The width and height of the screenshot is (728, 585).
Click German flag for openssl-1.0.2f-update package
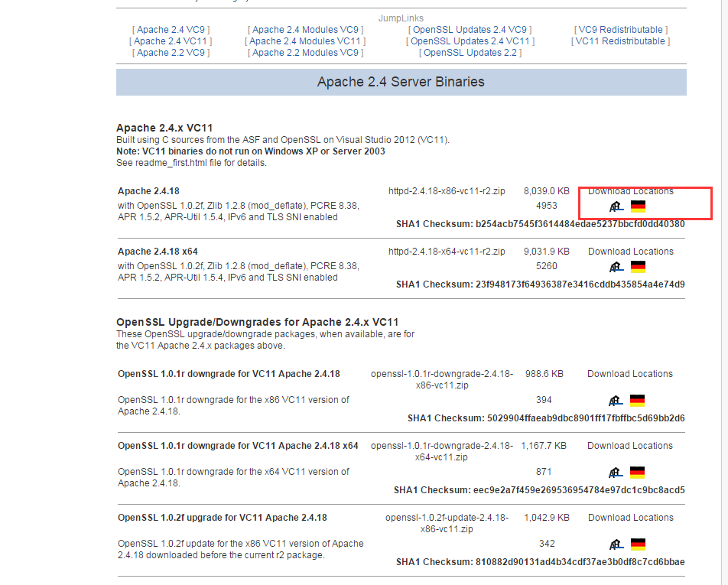[x=638, y=544]
